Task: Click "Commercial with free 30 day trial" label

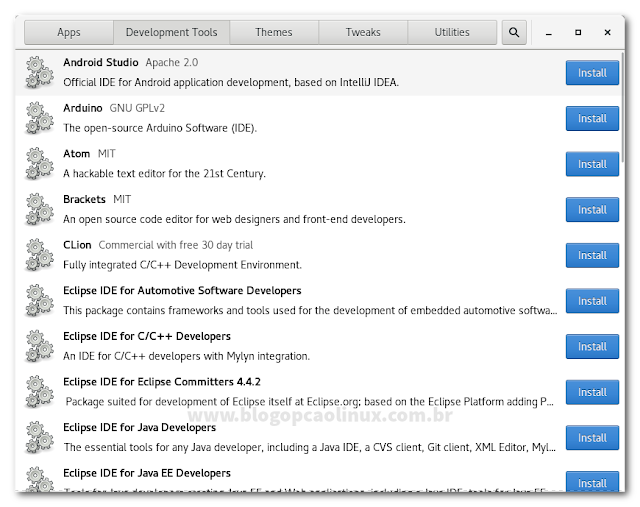Action: [176, 245]
